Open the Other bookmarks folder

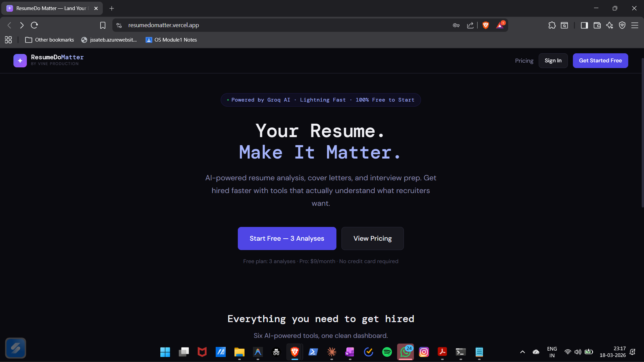50,40
